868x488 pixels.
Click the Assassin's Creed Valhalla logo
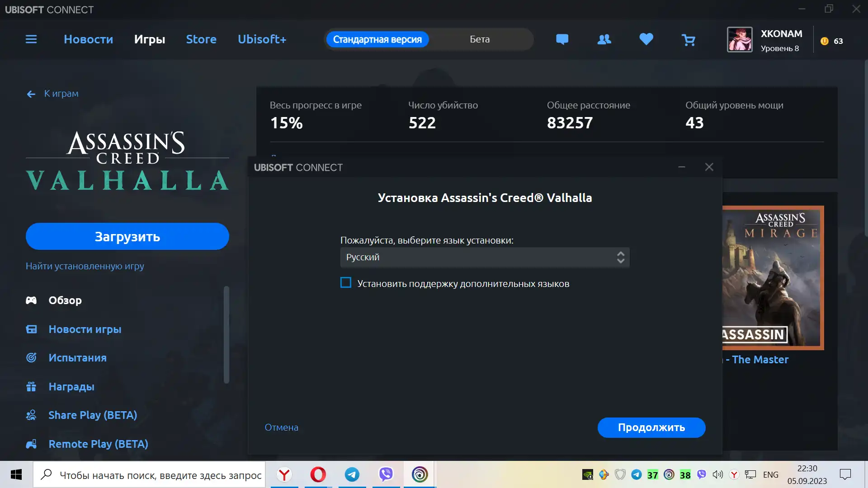pyautogui.click(x=127, y=160)
